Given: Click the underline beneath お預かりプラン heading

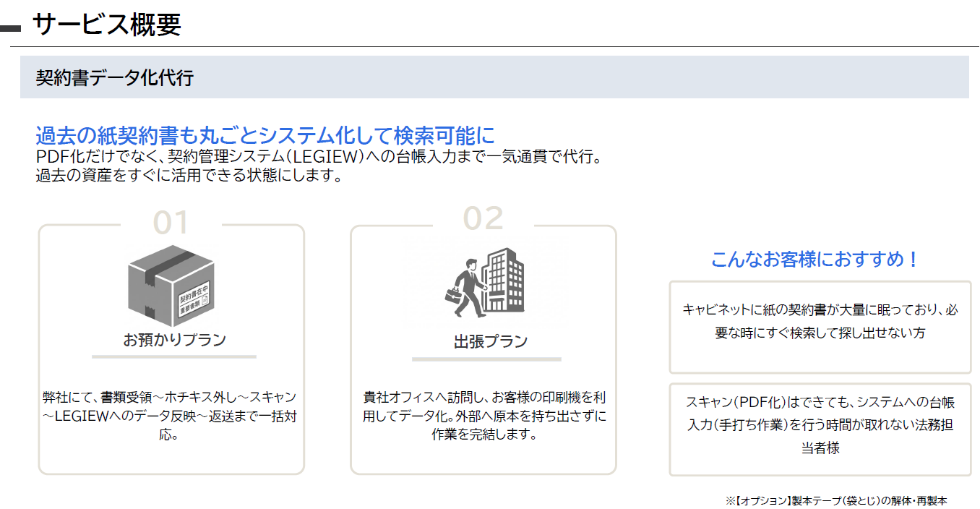Looking at the screenshot, I should coord(173,356).
